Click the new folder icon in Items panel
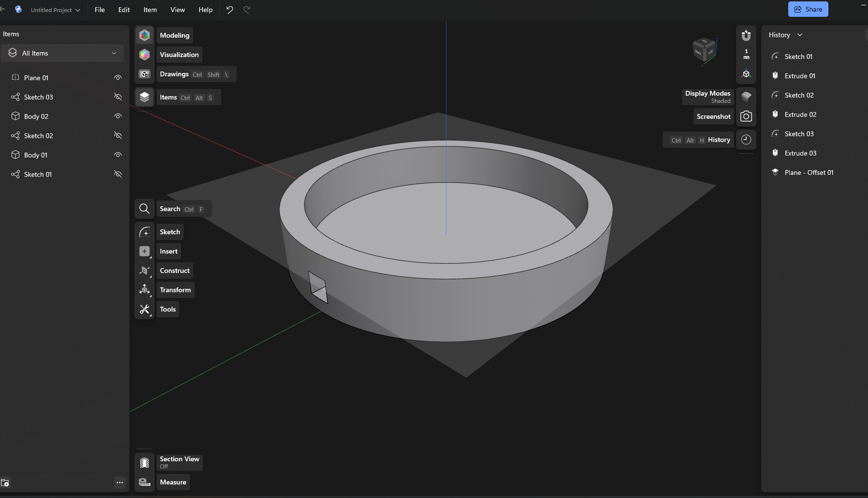Image resolution: width=868 pixels, height=498 pixels. [5, 483]
